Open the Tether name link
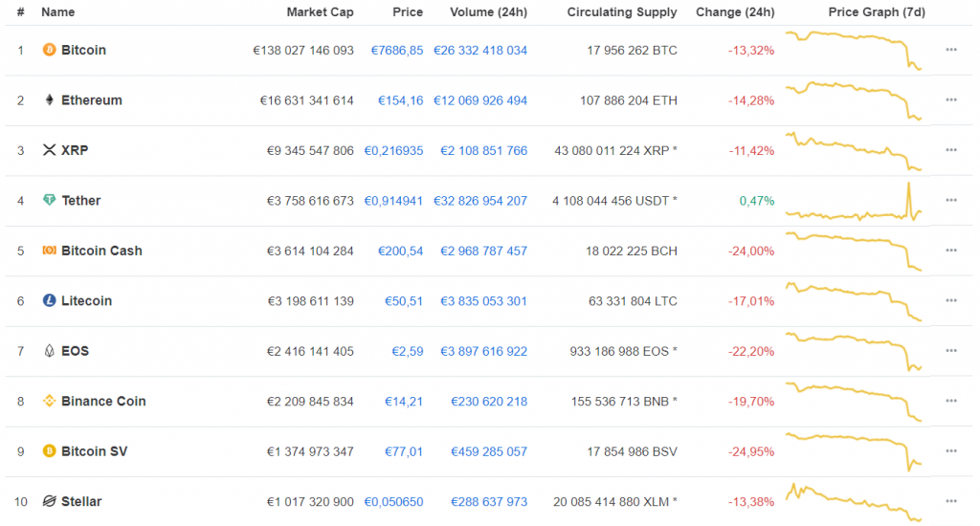 tap(81, 201)
